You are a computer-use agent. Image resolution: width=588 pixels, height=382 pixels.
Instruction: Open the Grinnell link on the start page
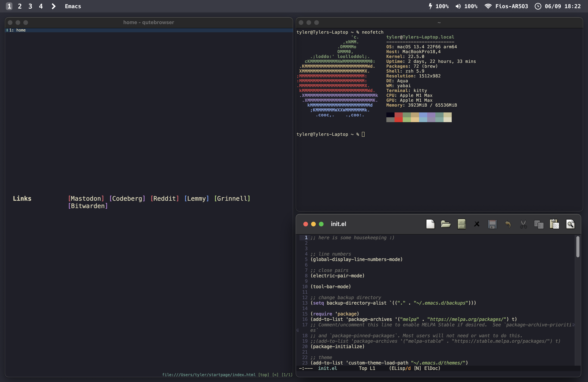tap(232, 198)
